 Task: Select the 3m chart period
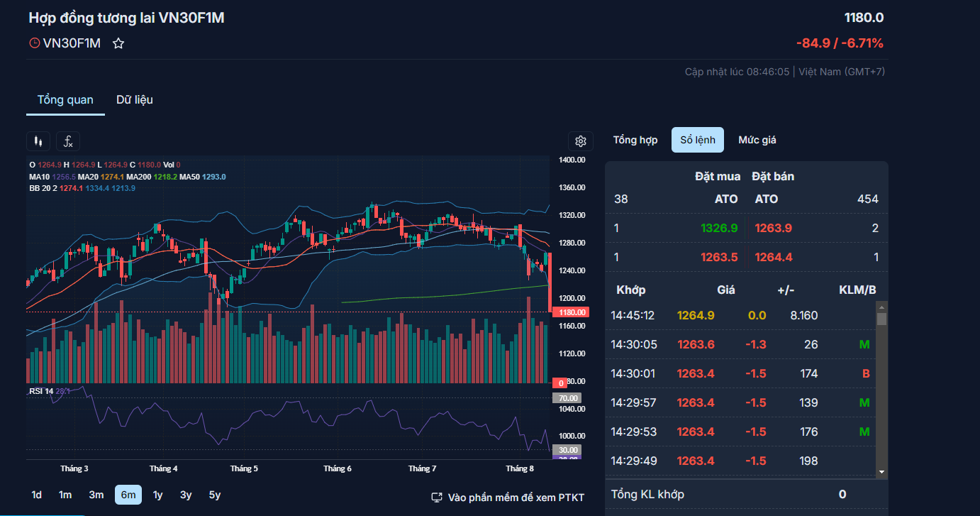(x=96, y=495)
